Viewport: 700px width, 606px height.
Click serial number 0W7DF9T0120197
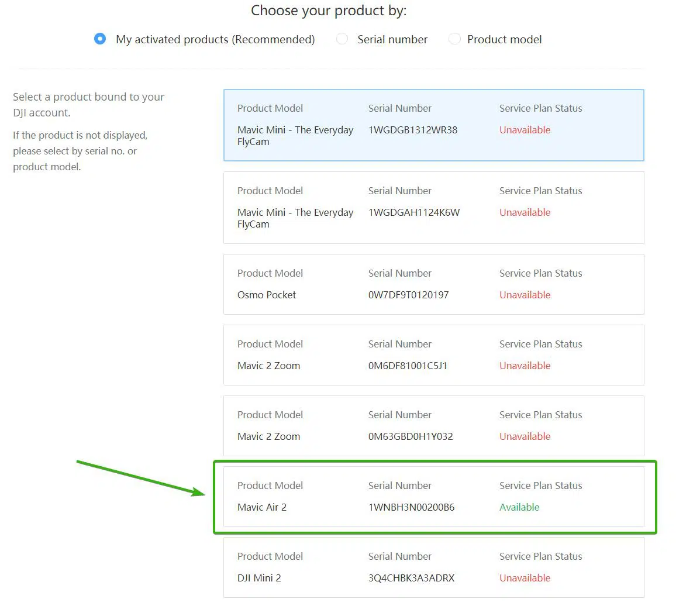click(409, 295)
